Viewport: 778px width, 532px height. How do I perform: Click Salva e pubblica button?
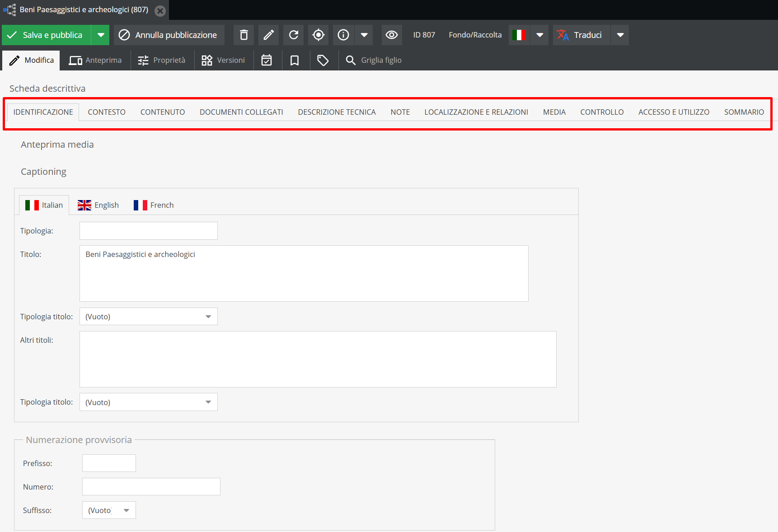(47, 35)
